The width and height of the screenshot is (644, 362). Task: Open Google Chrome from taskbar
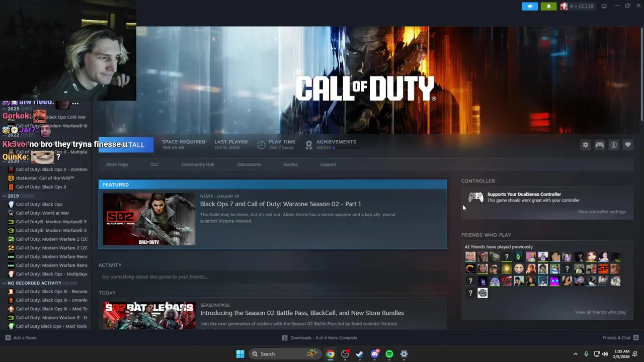tap(330, 354)
